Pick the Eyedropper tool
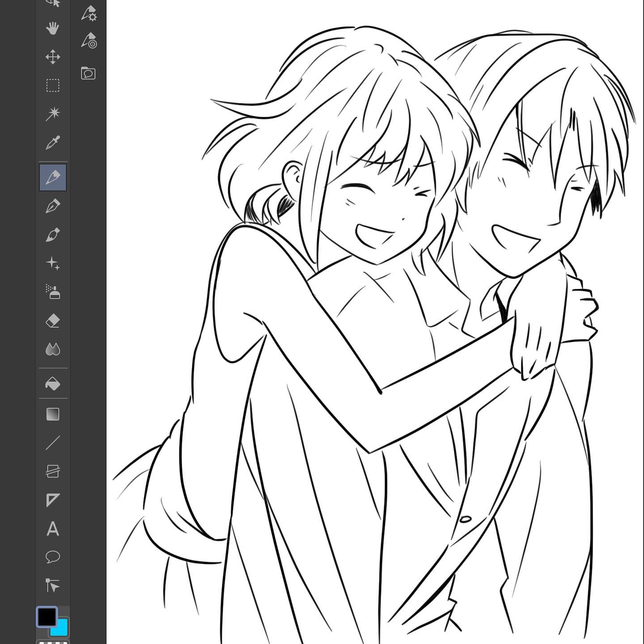The height and width of the screenshot is (644, 644). coord(53,143)
